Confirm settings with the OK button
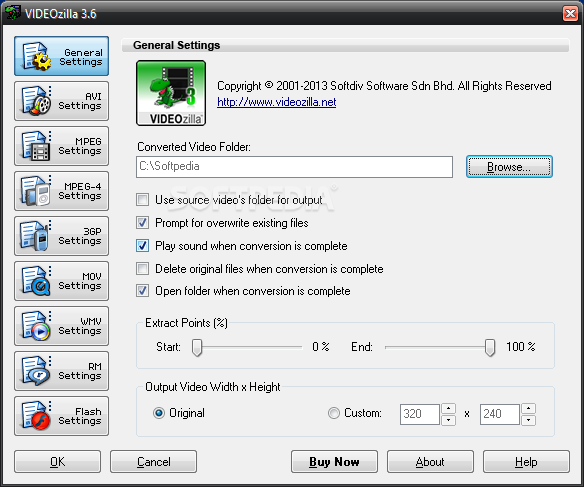Image resolution: width=584 pixels, height=487 pixels. click(57, 462)
